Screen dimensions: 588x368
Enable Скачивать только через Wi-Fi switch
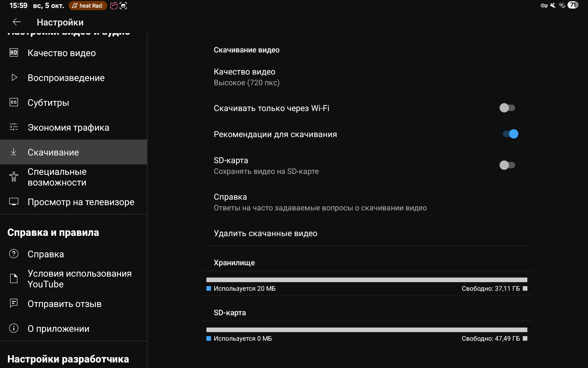click(507, 108)
